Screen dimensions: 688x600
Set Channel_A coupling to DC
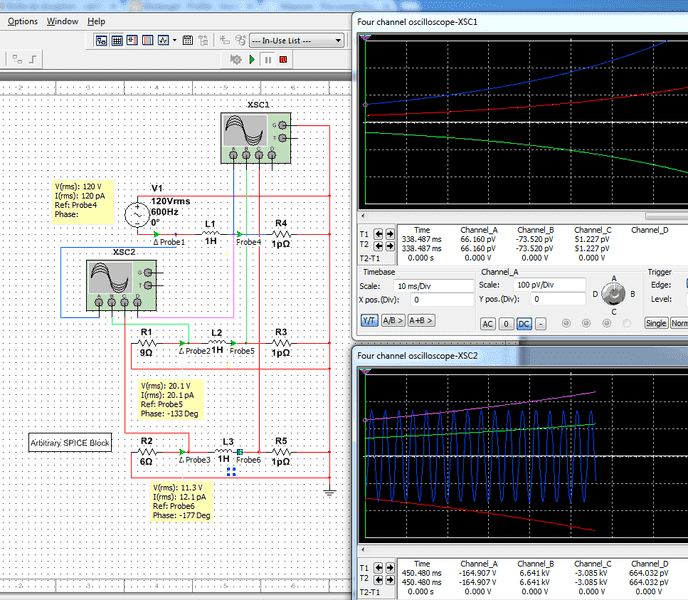click(x=524, y=324)
